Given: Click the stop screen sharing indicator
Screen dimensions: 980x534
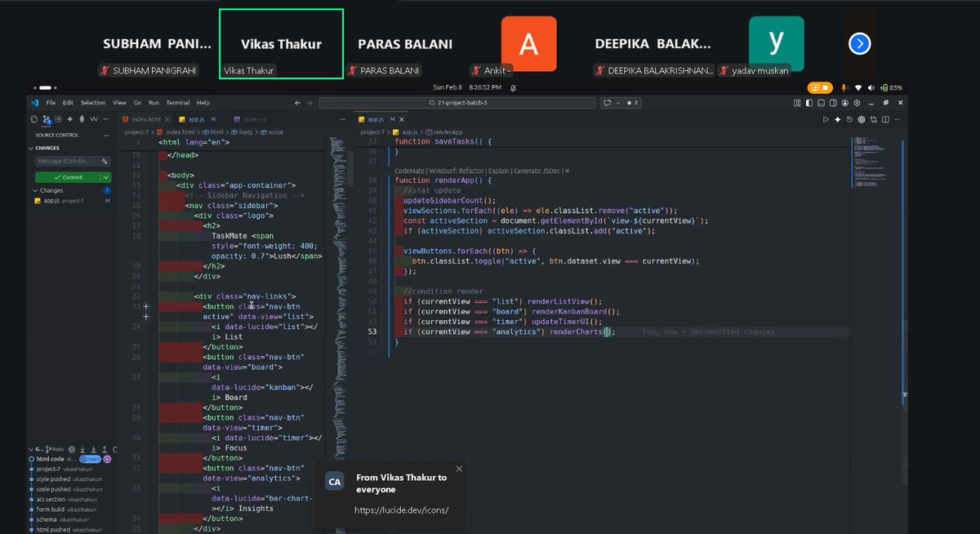Looking at the screenshot, I should point(819,87).
